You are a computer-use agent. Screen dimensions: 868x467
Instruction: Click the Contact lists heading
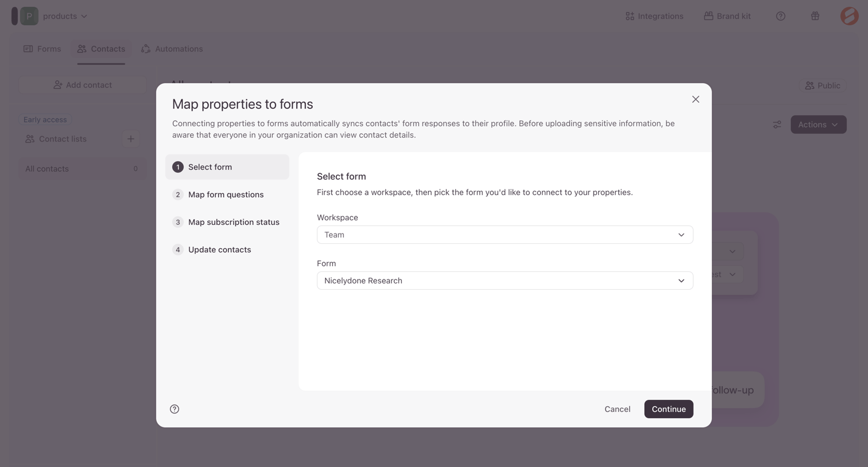63,139
